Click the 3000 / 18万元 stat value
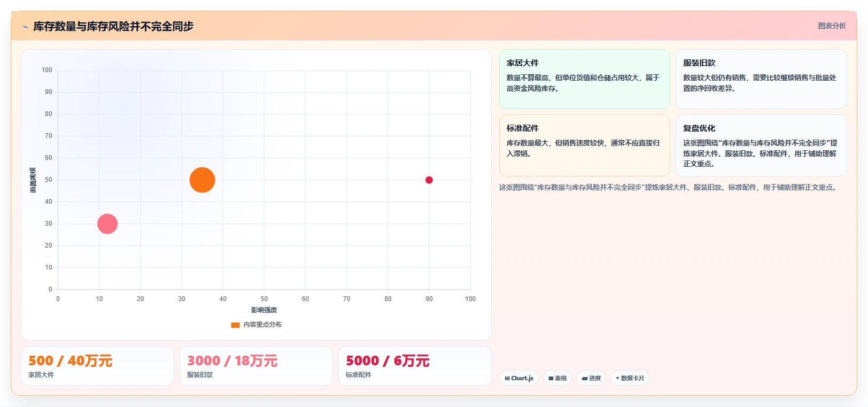Screen dimensions: 868x407 232,361
